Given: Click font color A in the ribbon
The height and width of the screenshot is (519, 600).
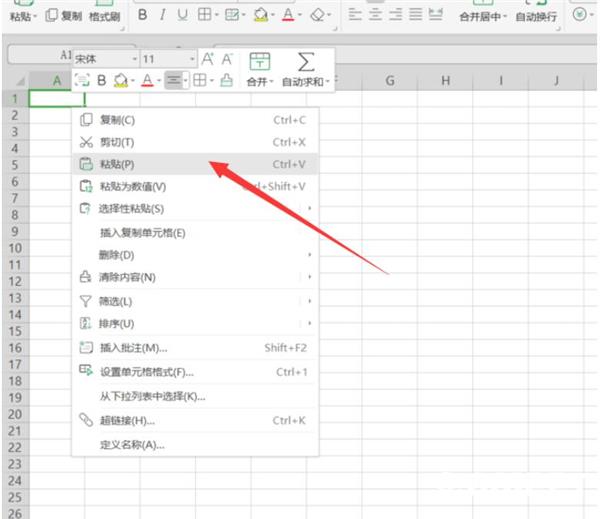Looking at the screenshot, I should pyautogui.click(x=288, y=15).
